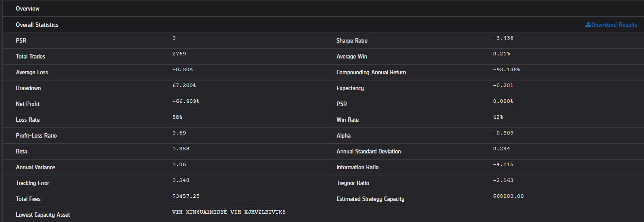
Task: Click the Drawdown value 67.200%
Action: click(x=184, y=85)
